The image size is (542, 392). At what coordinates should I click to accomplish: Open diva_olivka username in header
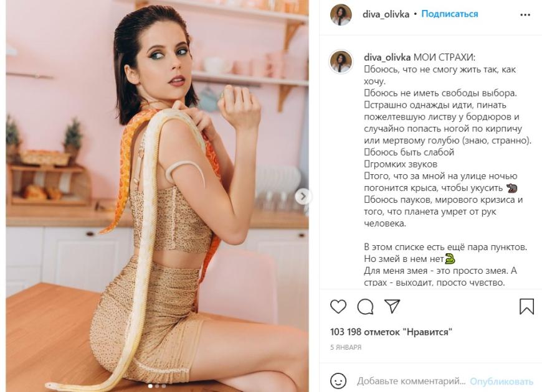(x=386, y=14)
